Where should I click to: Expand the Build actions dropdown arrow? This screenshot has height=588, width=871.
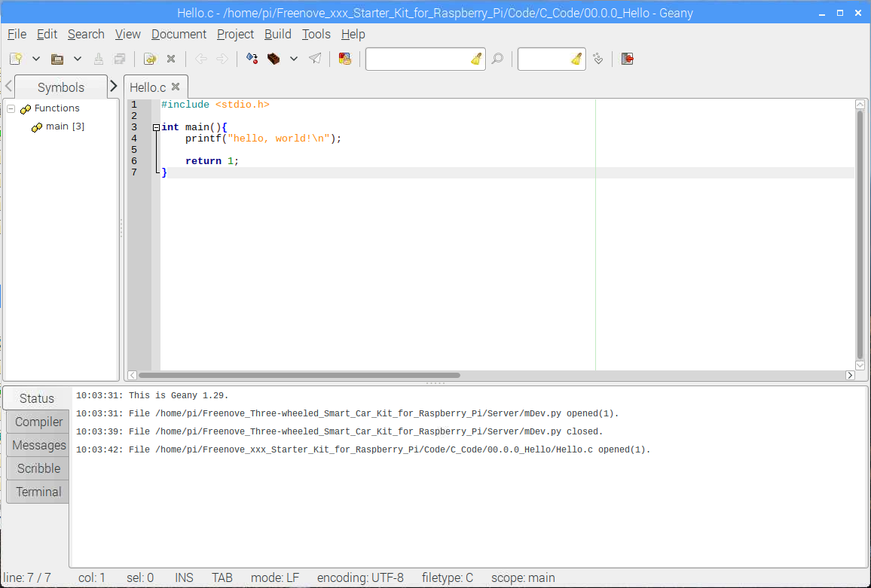coord(294,59)
